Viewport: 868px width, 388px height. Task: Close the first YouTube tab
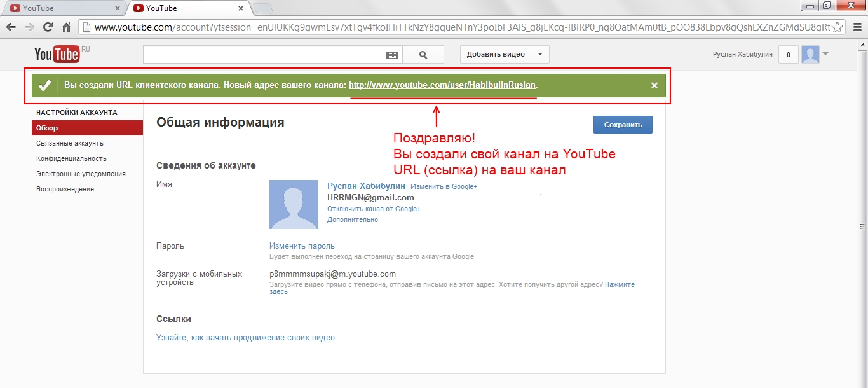click(x=117, y=9)
